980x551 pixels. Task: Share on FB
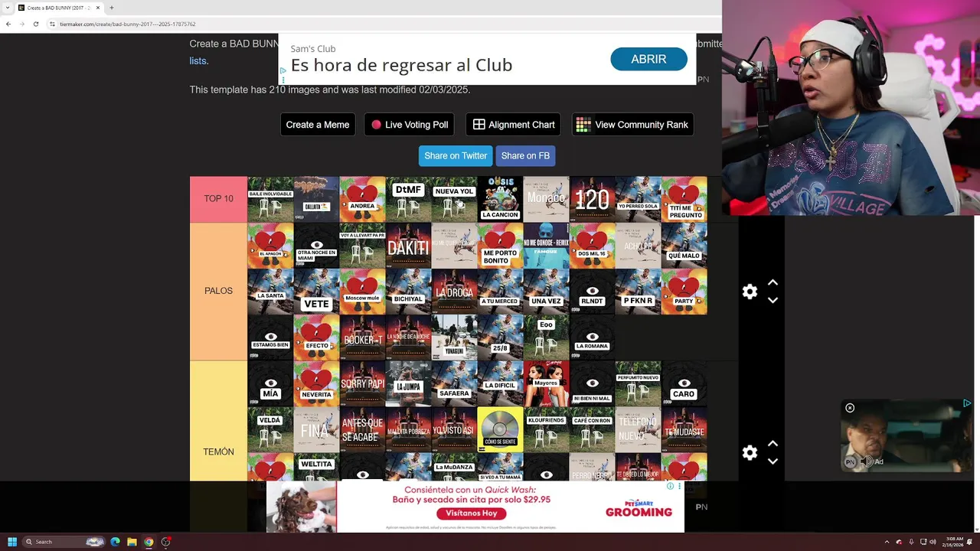coord(525,155)
